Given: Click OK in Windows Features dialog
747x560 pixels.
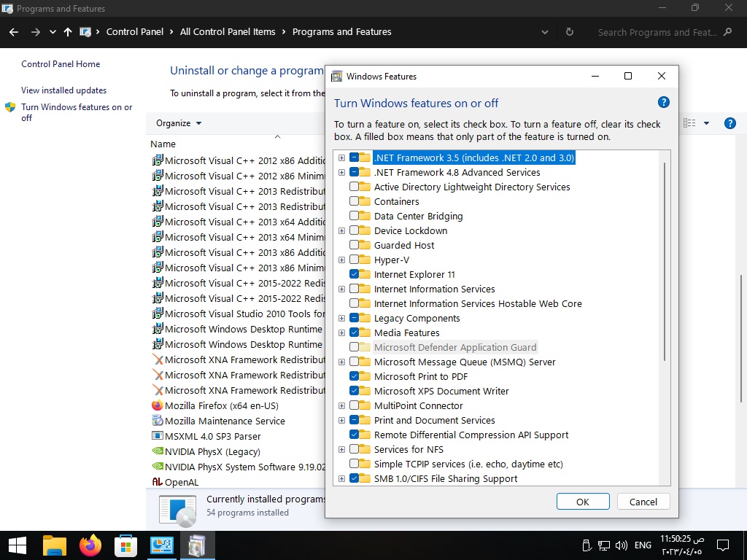Looking at the screenshot, I should click(583, 502).
